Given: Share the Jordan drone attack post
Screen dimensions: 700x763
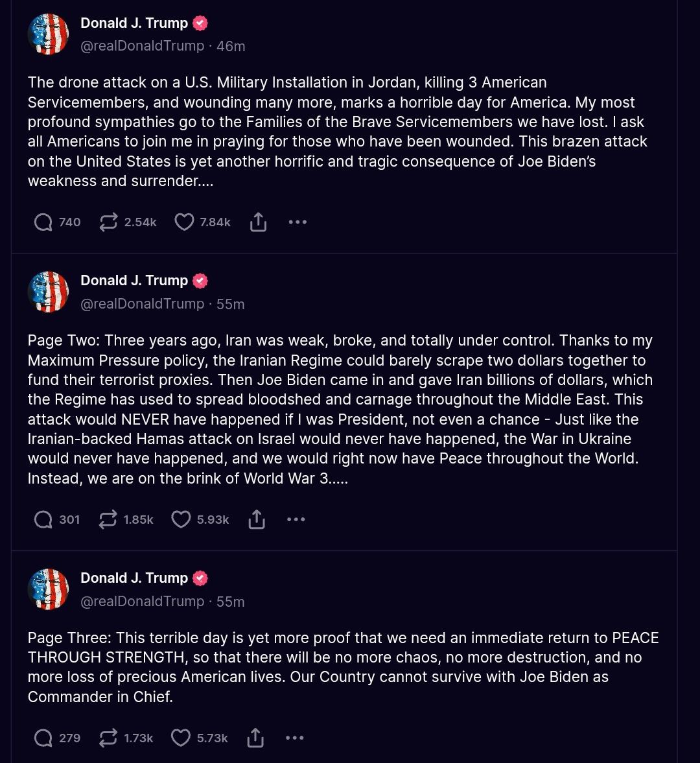Looking at the screenshot, I should (258, 222).
